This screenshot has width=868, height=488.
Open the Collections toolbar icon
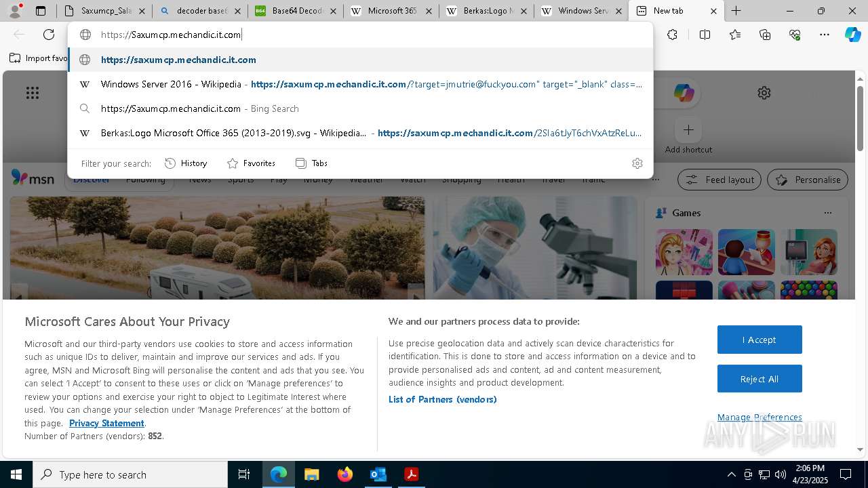coord(765,35)
